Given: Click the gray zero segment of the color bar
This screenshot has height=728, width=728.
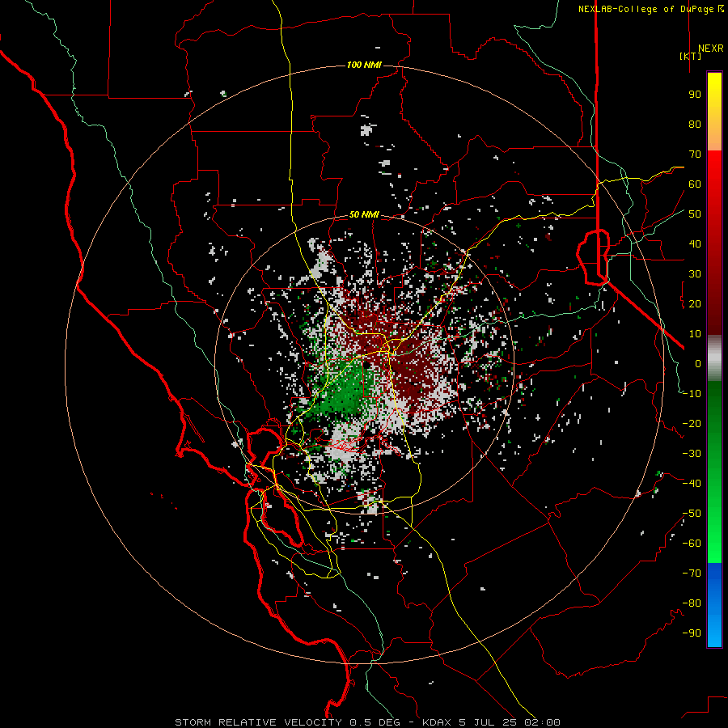Looking at the screenshot, I should (x=714, y=358).
